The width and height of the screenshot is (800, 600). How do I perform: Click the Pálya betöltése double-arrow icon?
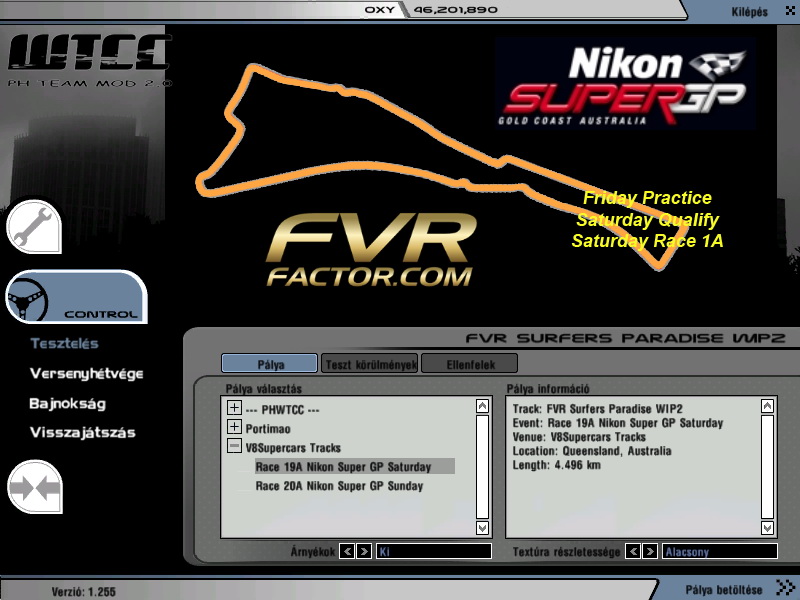coord(785,587)
